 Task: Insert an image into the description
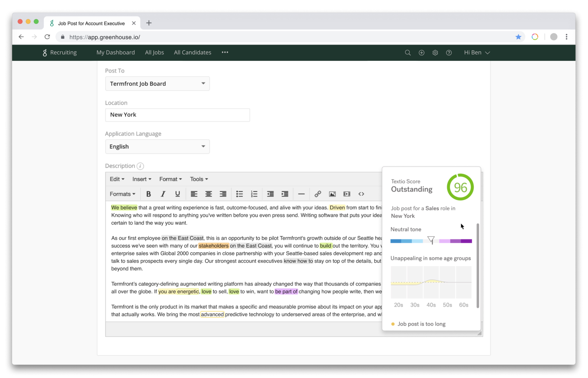(x=332, y=194)
